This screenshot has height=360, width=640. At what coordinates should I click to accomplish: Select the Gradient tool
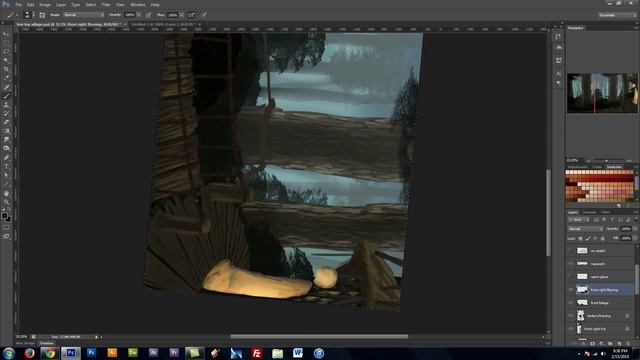(x=6, y=131)
